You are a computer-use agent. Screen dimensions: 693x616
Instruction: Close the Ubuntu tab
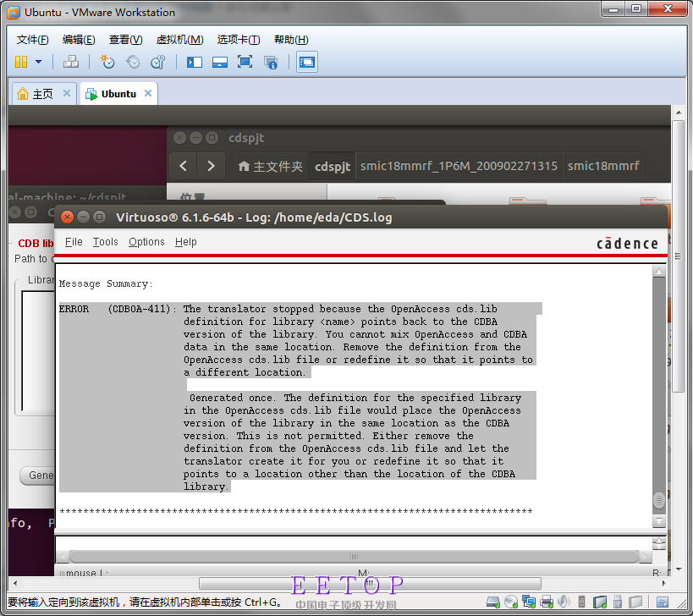[x=148, y=93]
